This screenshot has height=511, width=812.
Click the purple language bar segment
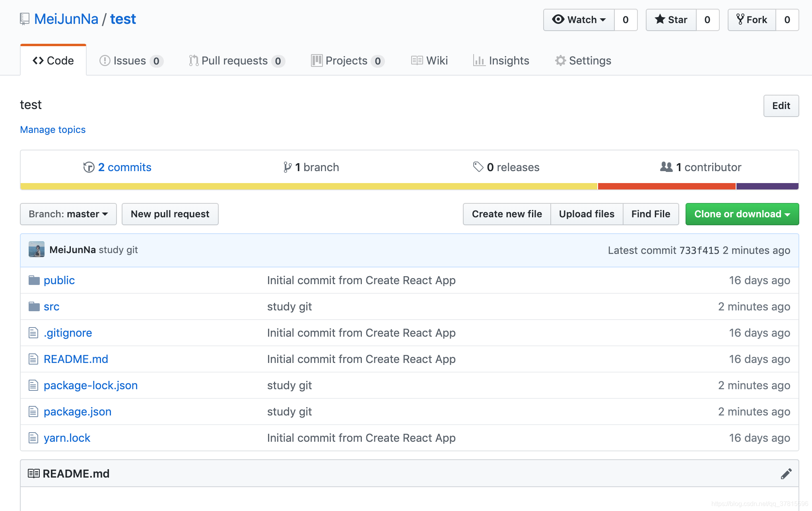tap(767, 186)
